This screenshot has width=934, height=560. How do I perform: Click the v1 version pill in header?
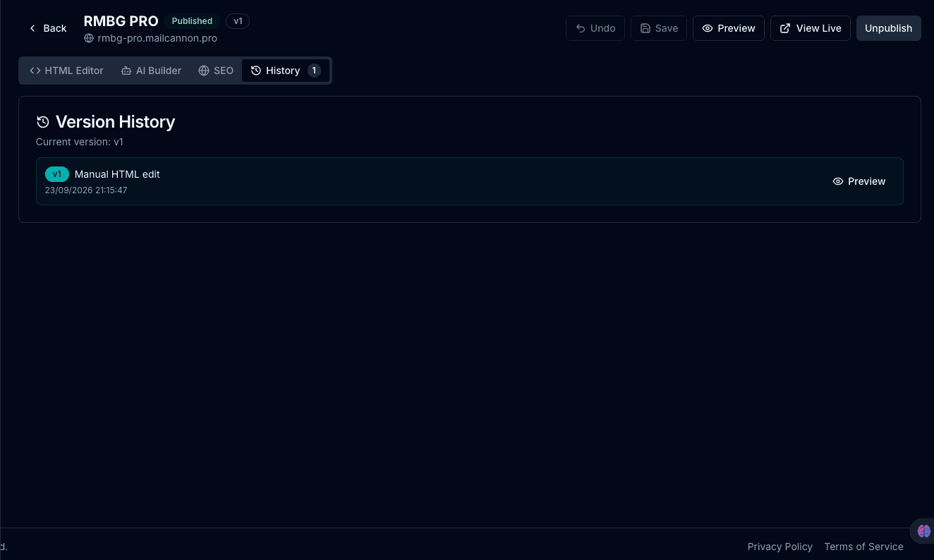click(238, 21)
